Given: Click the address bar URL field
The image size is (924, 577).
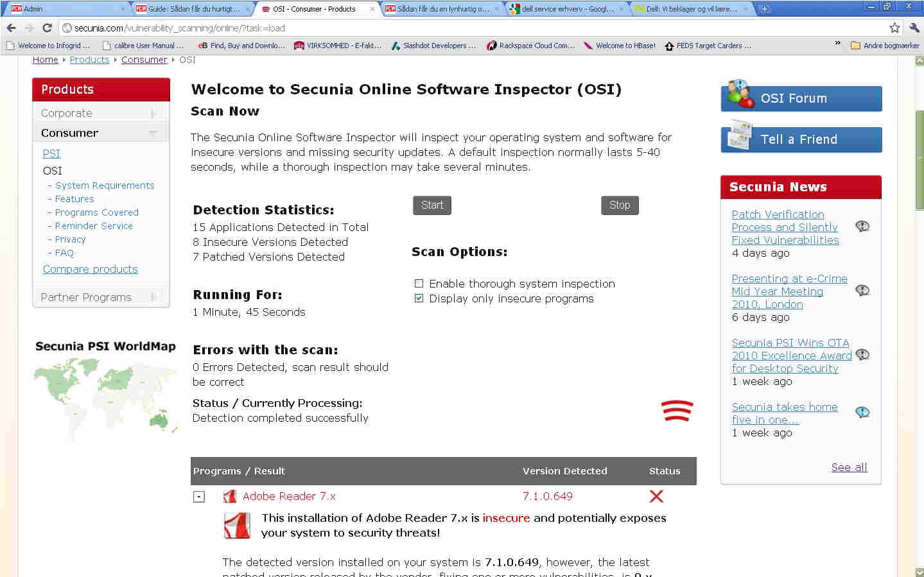Looking at the screenshot, I should (475, 28).
